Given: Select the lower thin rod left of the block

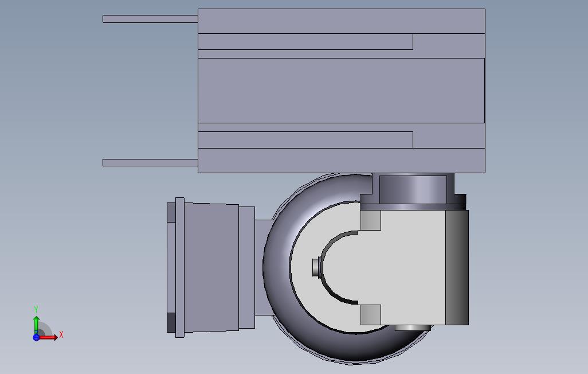Looking at the screenshot, I should point(150,162).
